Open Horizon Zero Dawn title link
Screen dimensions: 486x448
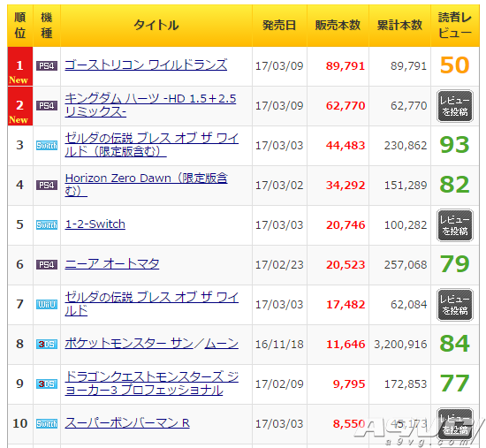point(147,185)
